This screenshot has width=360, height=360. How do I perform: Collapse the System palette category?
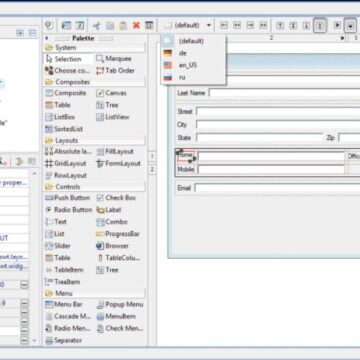coord(95,48)
